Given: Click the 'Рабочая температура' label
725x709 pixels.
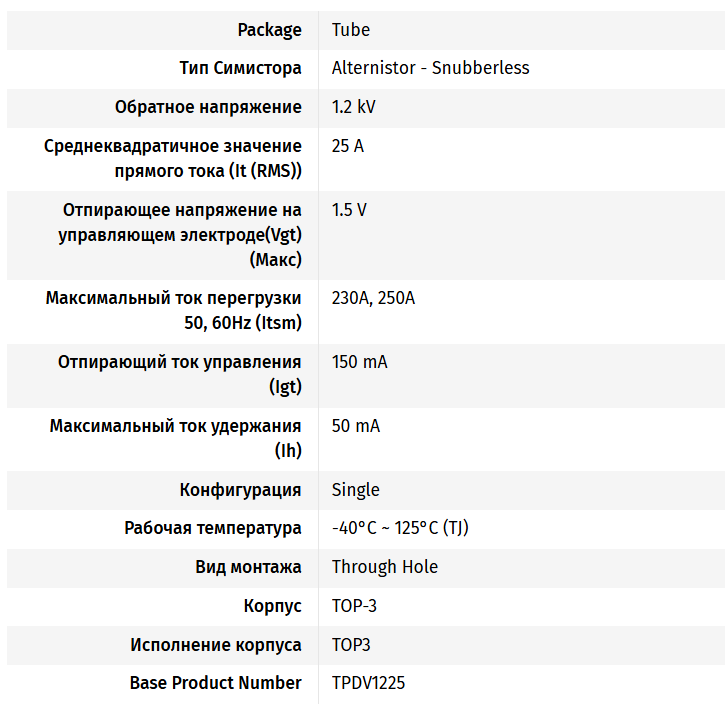Looking at the screenshot, I should coord(213,528).
